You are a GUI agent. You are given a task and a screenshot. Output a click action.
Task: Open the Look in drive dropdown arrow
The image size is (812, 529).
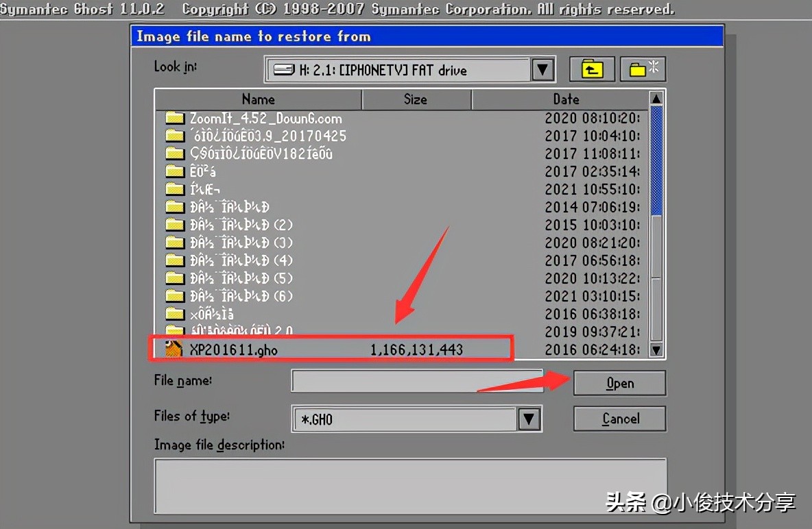[x=542, y=69]
